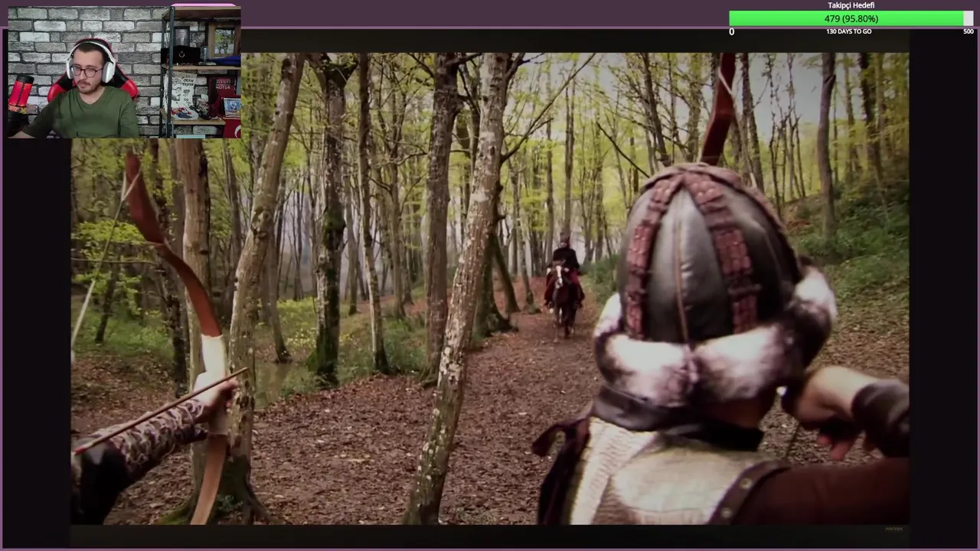Click the streamer webcam overlay
980x551 pixels.
pyautogui.click(x=124, y=72)
